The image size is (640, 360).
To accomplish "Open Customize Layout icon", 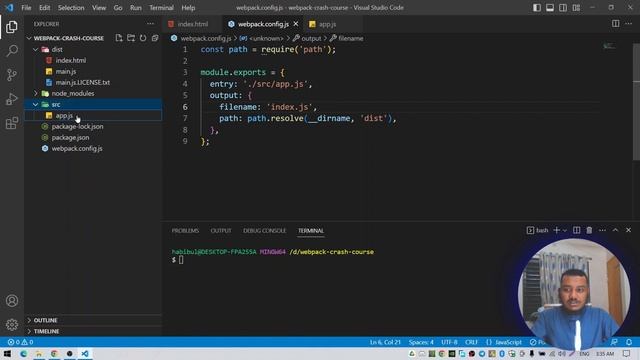I will (576, 7).
